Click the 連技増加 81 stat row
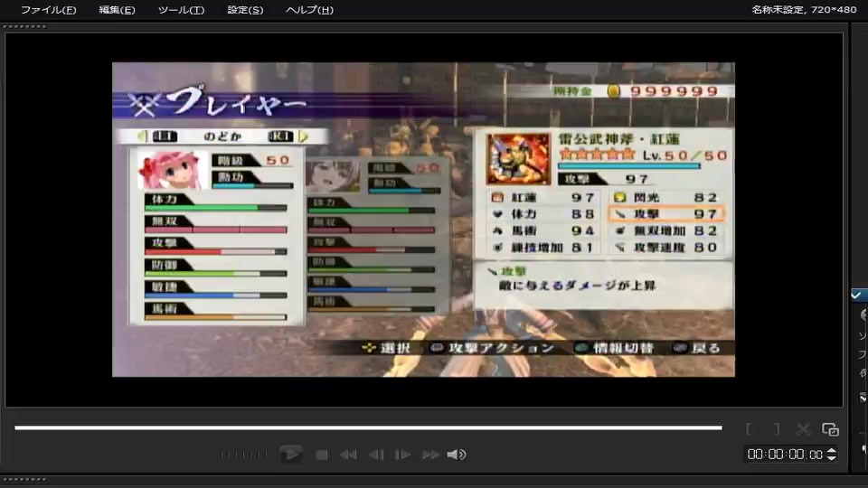 (543, 248)
